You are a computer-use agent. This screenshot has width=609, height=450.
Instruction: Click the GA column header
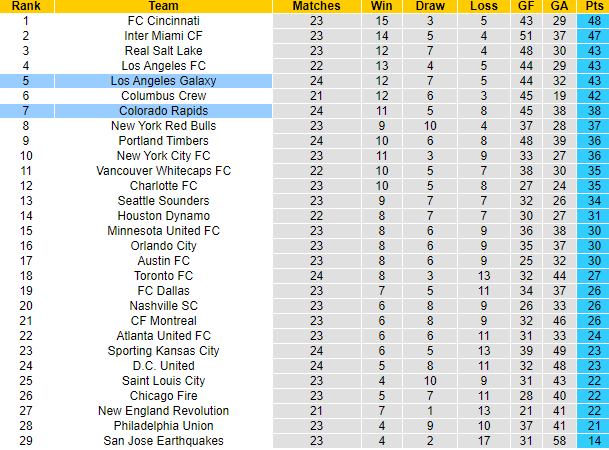pyautogui.click(x=561, y=6)
